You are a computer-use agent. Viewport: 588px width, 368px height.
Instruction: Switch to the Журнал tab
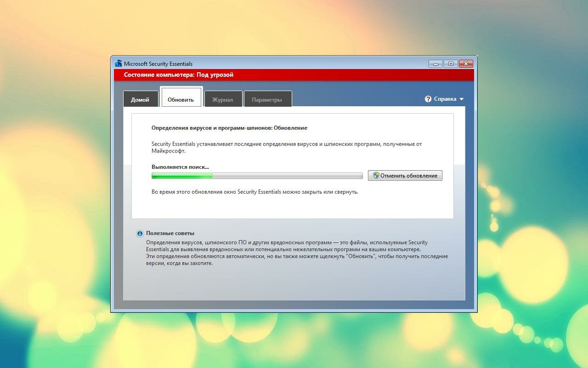click(x=223, y=99)
